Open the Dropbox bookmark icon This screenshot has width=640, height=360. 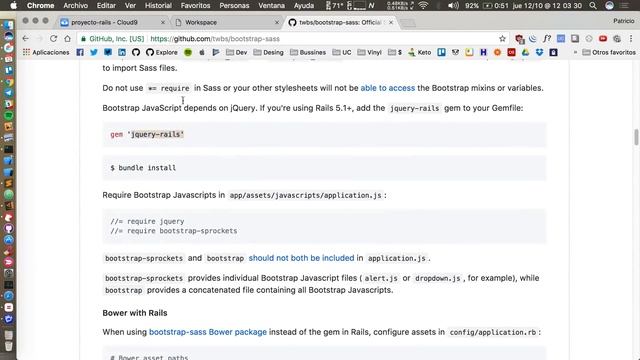[539, 52]
